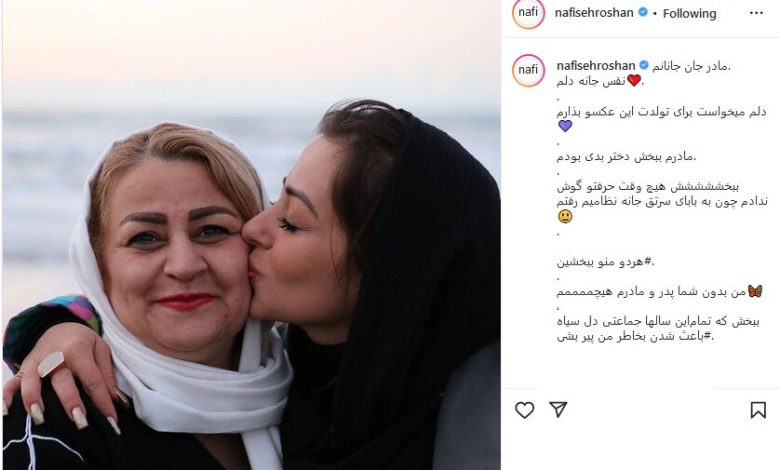Click the red heart emoji in the caption
Viewport: 780px width, 470px height.
tap(634, 80)
